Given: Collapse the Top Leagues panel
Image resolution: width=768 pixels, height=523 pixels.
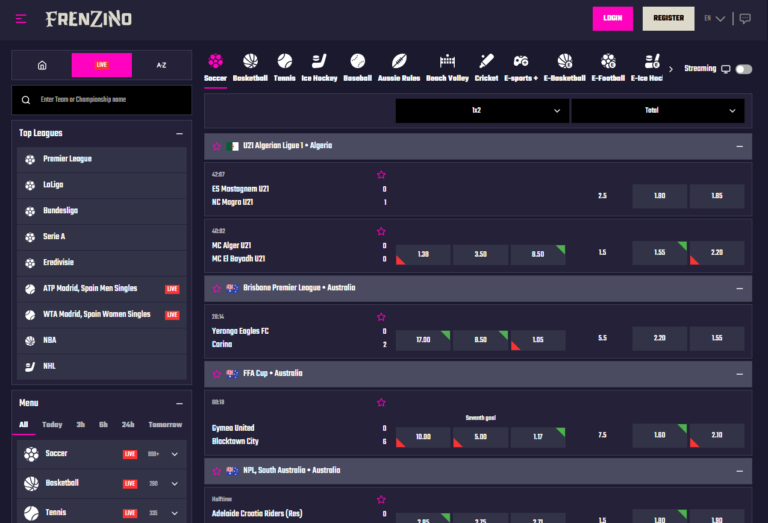Looking at the screenshot, I should point(179,133).
